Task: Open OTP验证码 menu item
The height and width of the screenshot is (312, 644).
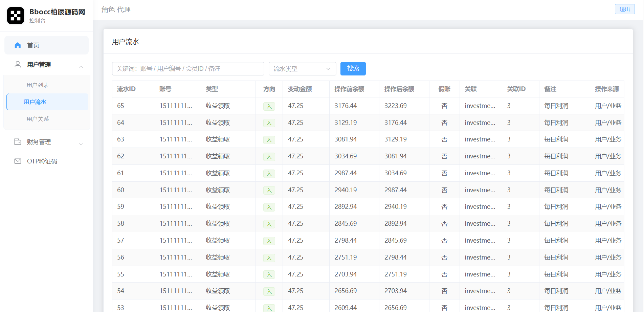Action: coord(46,161)
